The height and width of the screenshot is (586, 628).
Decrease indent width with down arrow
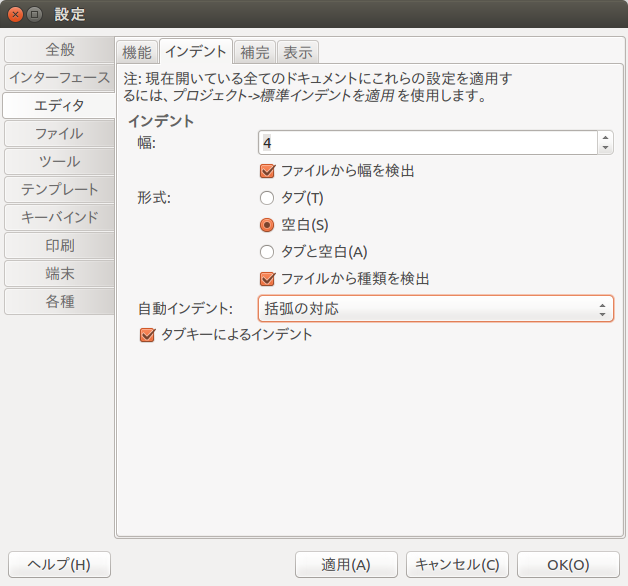pos(605,148)
